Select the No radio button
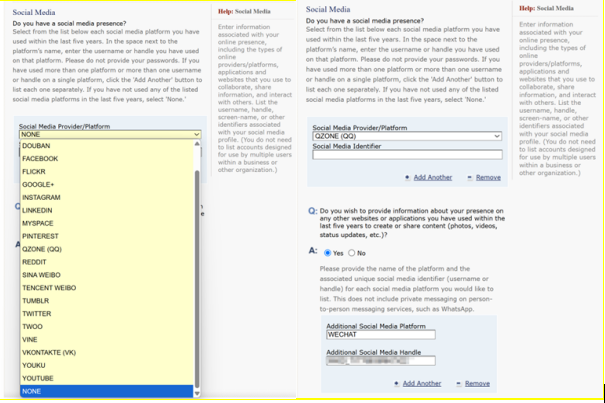The width and height of the screenshot is (605, 403). [352, 253]
